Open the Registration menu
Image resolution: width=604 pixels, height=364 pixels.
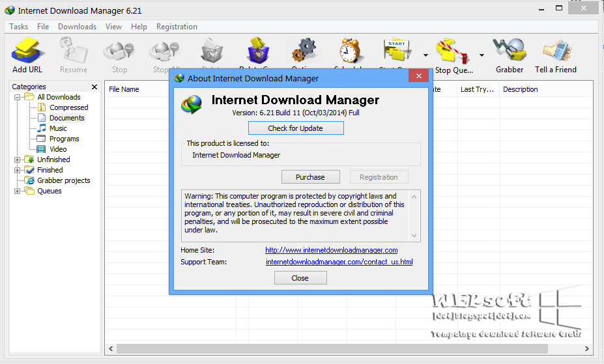177,27
